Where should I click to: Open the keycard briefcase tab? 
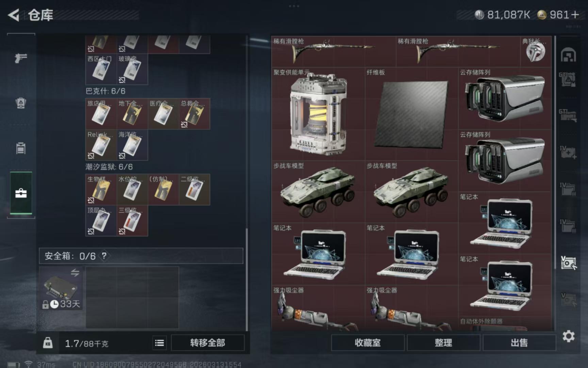point(21,193)
